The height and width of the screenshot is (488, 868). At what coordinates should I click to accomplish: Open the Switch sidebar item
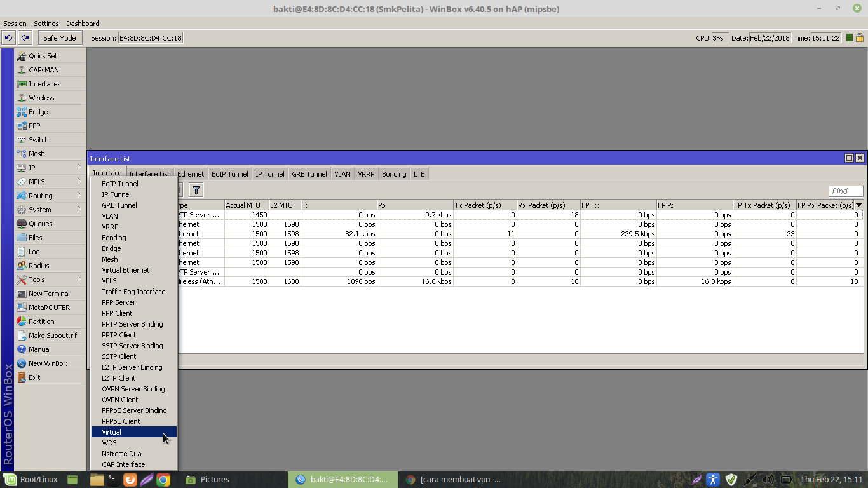[x=50, y=140]
